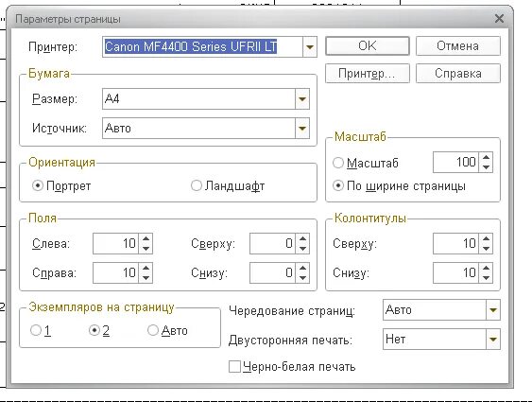Image resolution: width=532 pixels, height=402 pixels.
Task: Click the Поля Снизу margin field
Action: (x=272, y=272)
